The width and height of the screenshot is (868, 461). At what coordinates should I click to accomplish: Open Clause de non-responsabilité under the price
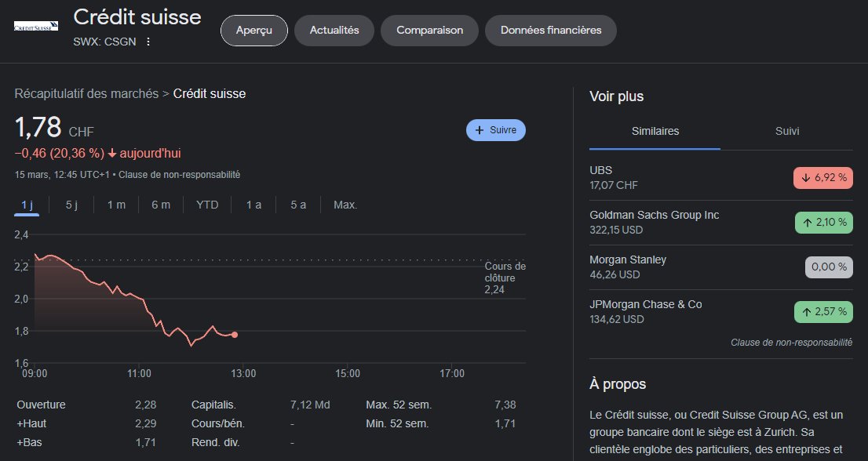tap(180, 175)
